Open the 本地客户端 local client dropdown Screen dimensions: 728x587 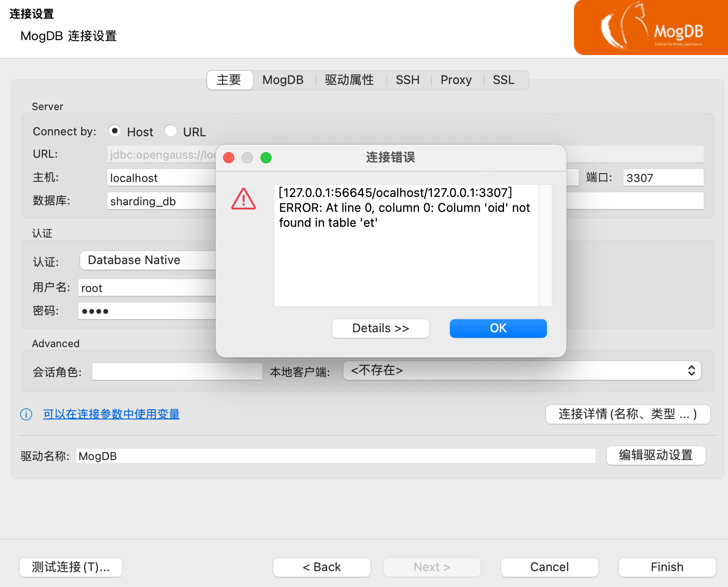coord(520,370)
